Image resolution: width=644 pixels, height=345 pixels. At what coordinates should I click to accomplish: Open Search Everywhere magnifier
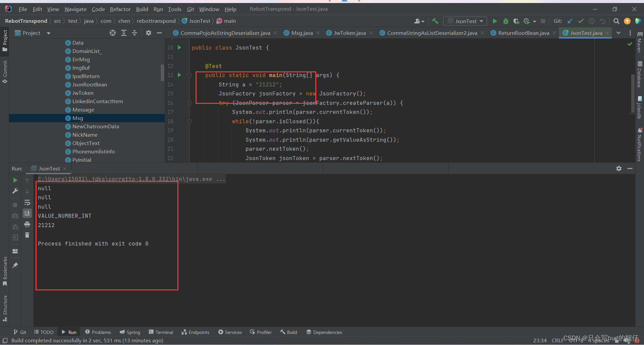[x=616, y=21]
